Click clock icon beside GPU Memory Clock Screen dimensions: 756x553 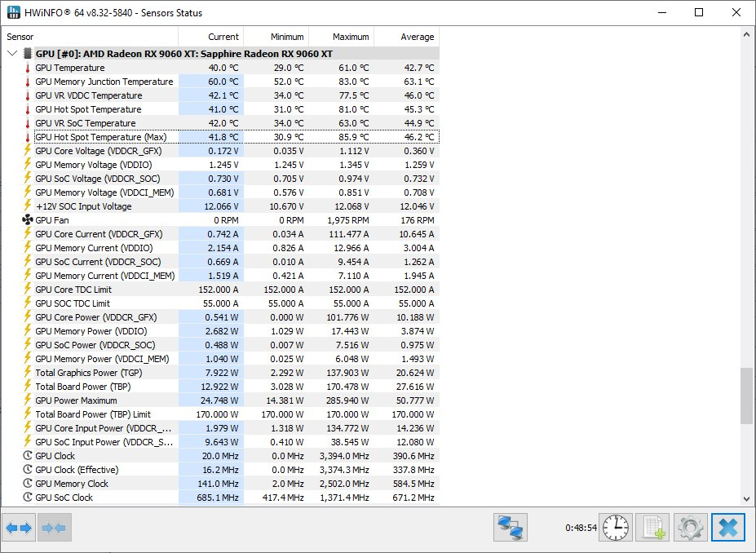tap(28, 483)
